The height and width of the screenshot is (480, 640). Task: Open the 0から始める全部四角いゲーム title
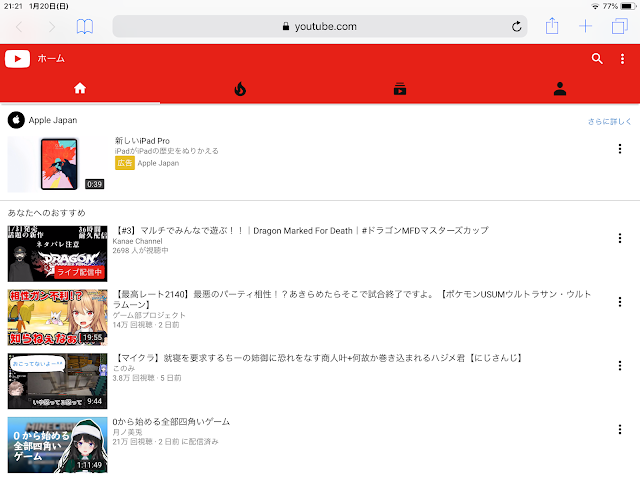coord(171,422)
